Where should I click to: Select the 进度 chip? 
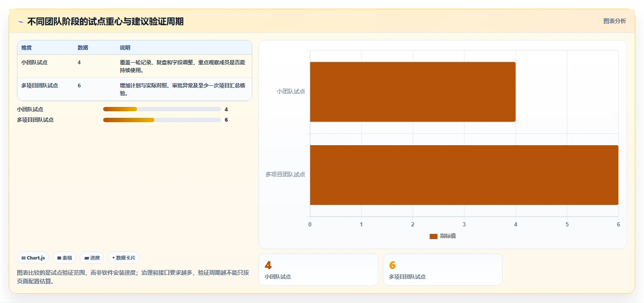[x=92, y=258]
